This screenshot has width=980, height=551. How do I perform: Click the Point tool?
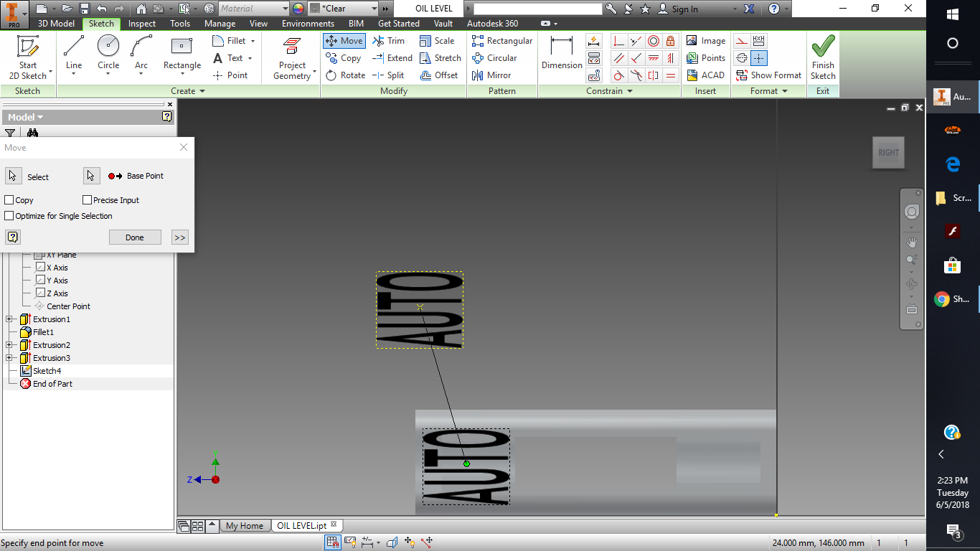point(230,75)
